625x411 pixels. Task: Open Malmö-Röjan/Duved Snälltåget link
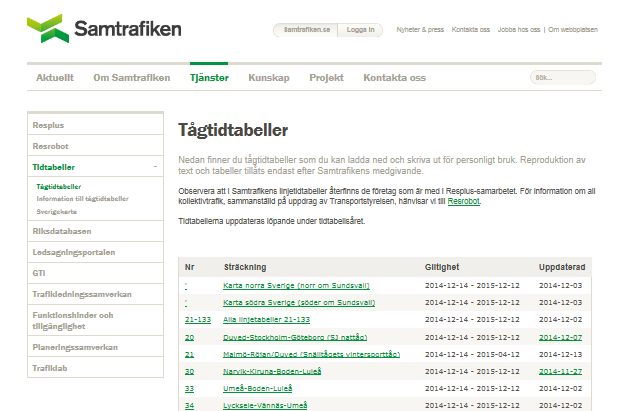pyautogui.click(x=311, y=354)
